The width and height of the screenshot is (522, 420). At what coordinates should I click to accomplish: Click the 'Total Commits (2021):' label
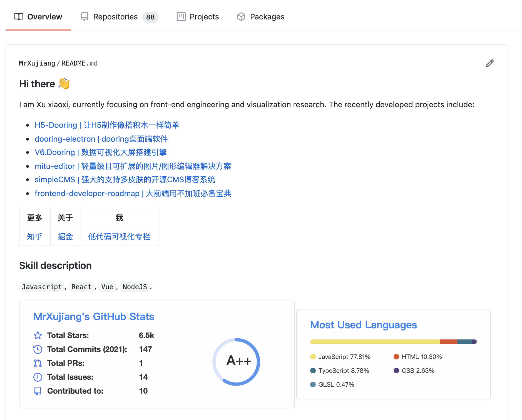87,349
